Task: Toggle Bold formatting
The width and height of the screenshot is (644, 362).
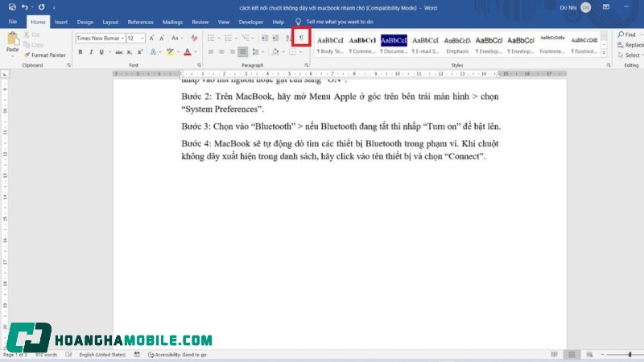Action: (80, 52)
